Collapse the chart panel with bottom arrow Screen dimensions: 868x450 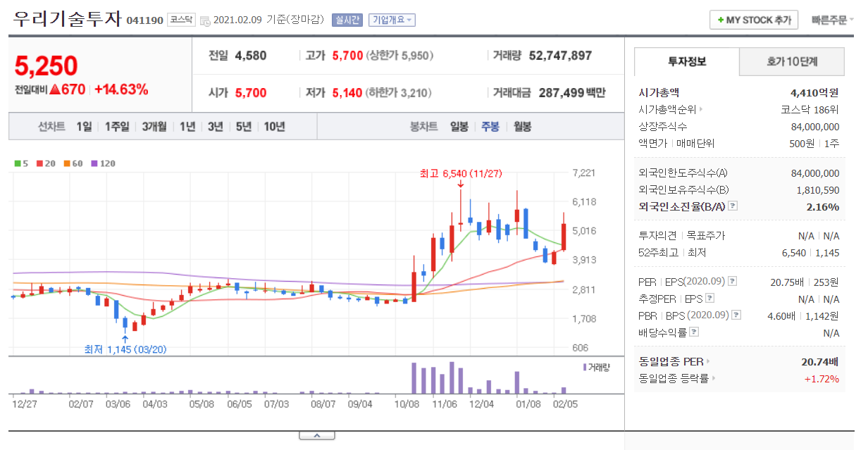[x=316, y=436]
